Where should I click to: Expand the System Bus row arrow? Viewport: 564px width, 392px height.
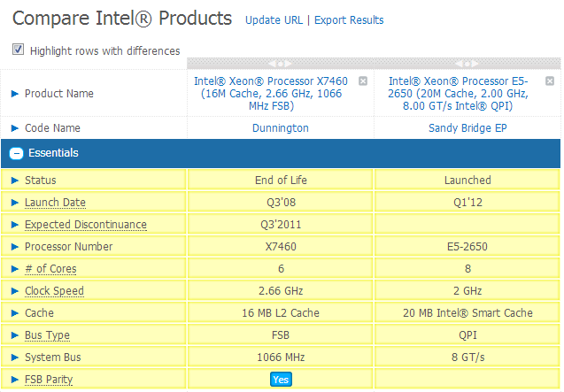(x=15, y=357)
